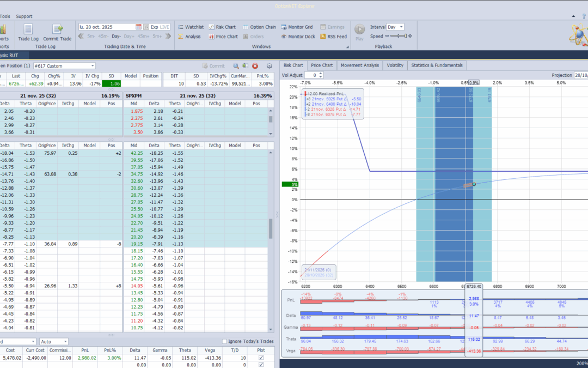Open the position settings gear icon
588x368 pixels.
[x=269, y=66]
